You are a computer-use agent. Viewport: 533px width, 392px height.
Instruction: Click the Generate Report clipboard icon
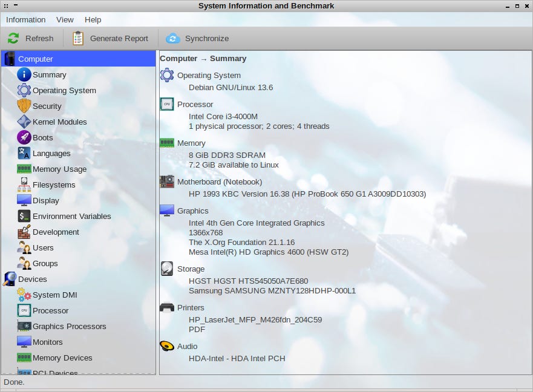coord(78,39)
